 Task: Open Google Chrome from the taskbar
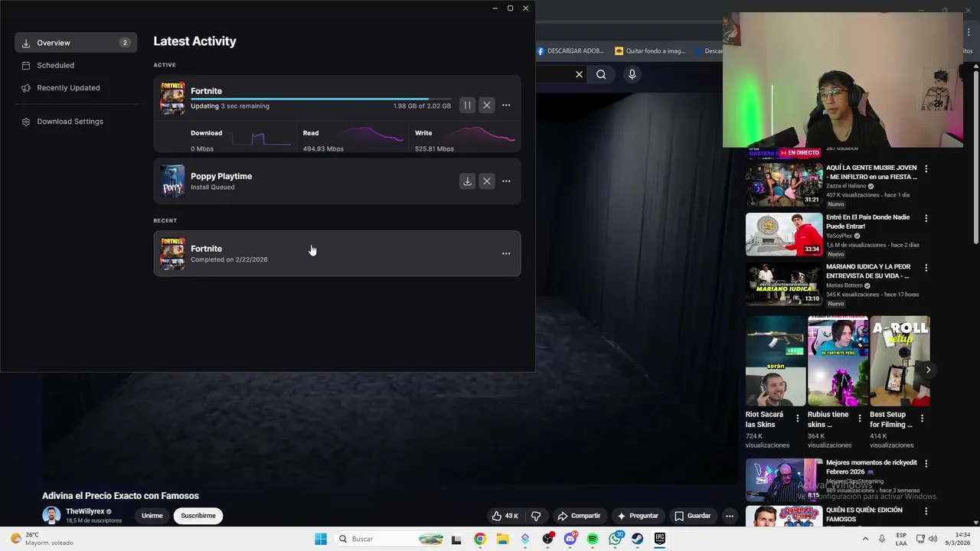point(479,539)
